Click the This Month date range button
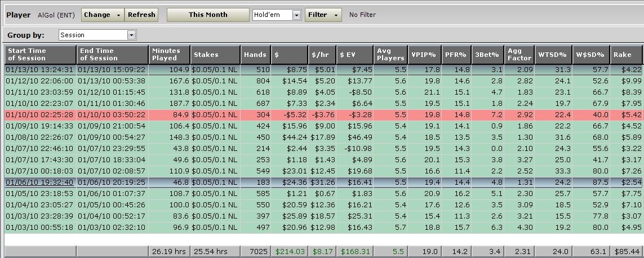This screenshot has height=258, width=644. (208, 15)
